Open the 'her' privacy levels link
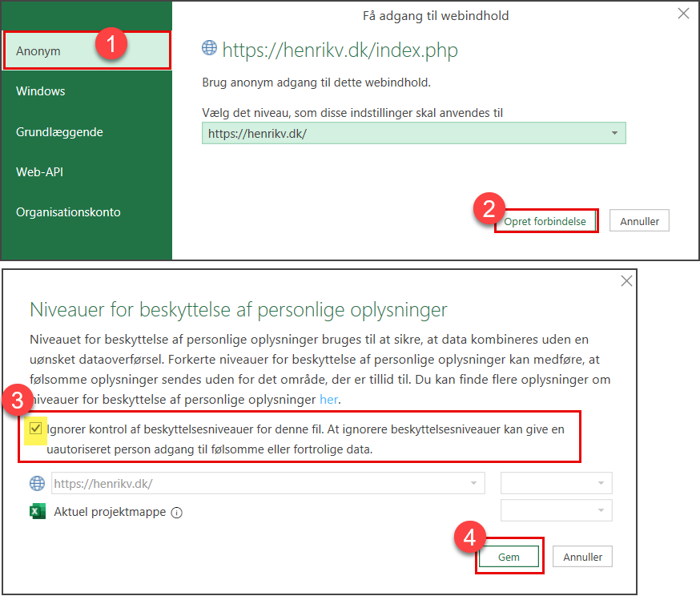Viewport: 700px width, 596px height. tap(328, 400)
